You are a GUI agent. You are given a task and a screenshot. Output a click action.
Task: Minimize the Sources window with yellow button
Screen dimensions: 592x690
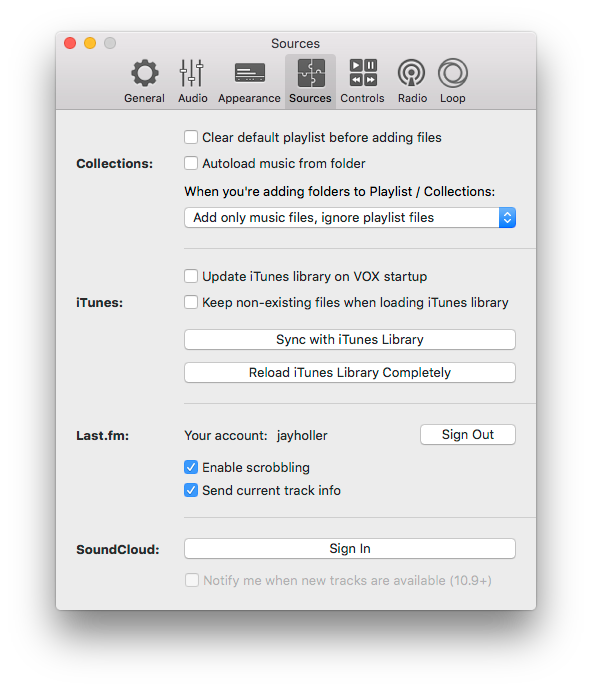coord(90,43)
